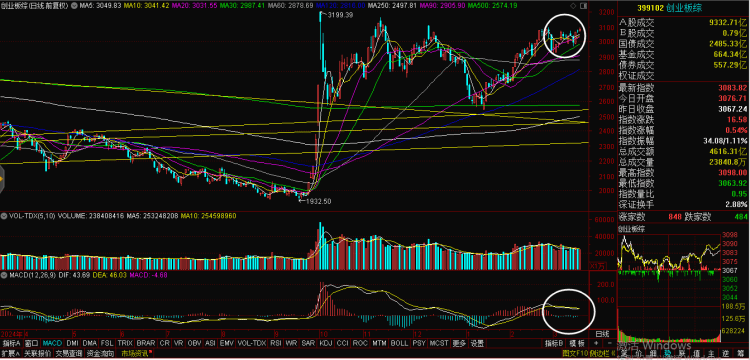
Task: Open 图文F10 link
Action: pos(574,354)
